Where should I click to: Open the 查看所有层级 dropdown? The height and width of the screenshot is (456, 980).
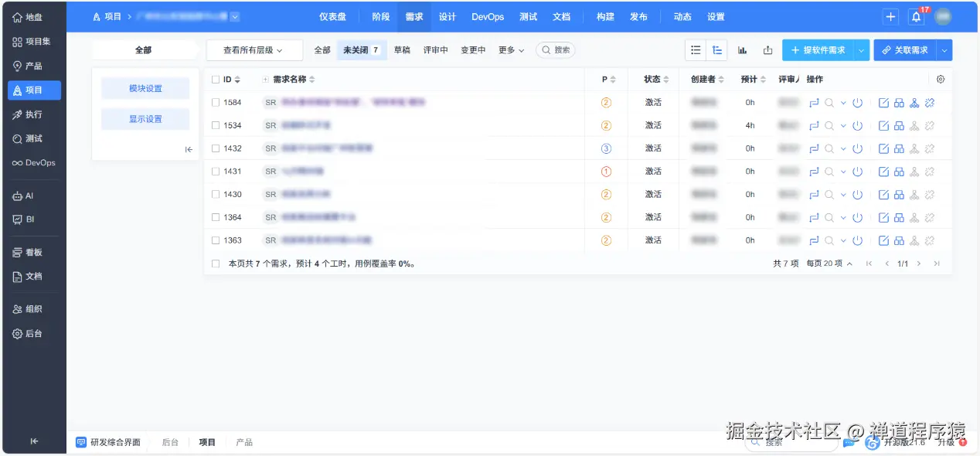tap(254, 49)
